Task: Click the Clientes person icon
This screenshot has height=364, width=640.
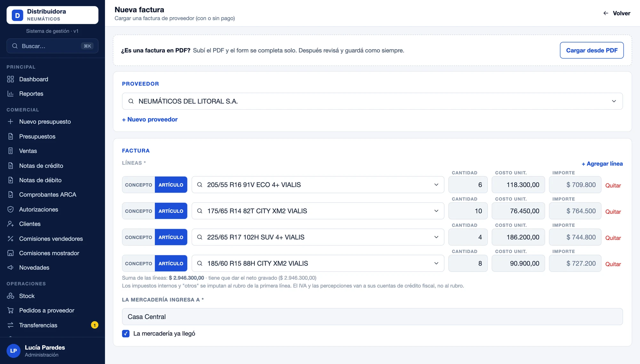Action: (x=11, y=224)
